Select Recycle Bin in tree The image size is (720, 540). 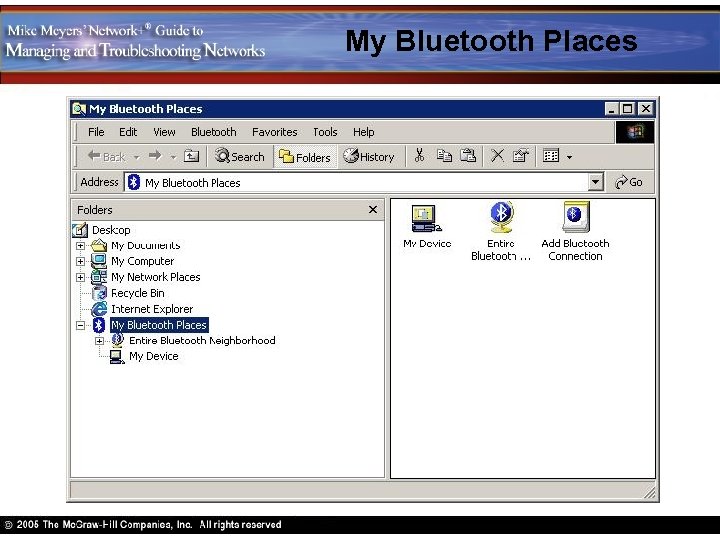pos(137,293)
